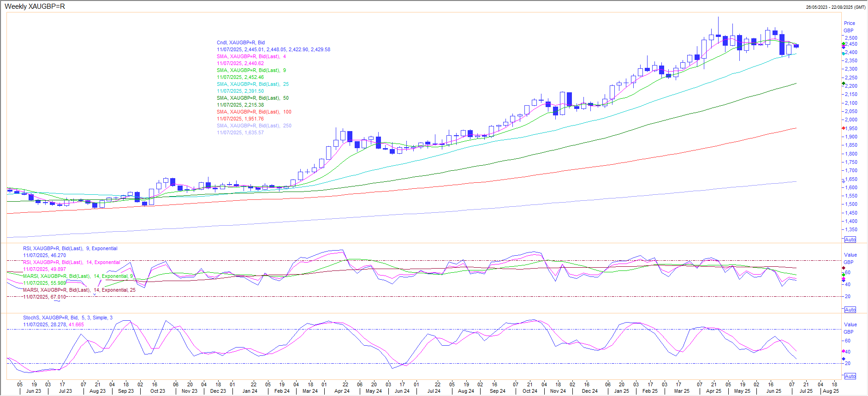Select the SMA 9 legend label in green
The height and width of the screenshot is (396, 868).
point(251,70)
